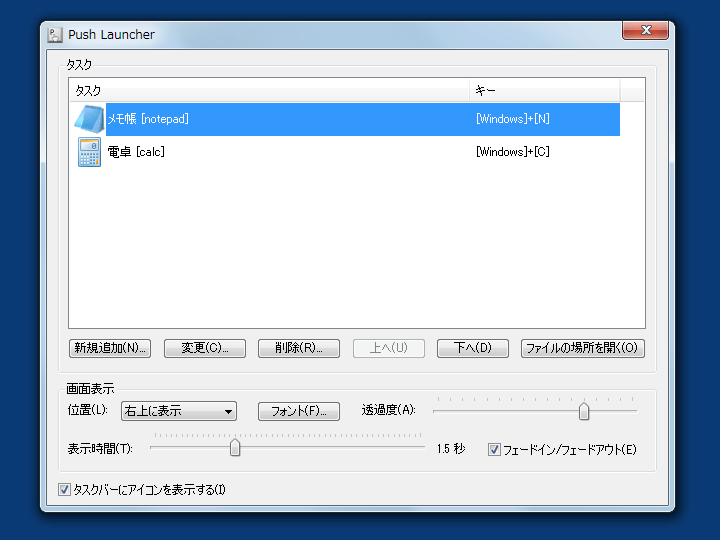720x540 pixels.
Task: Click the 新規追加(N)... button
Action: click(110, 348)
